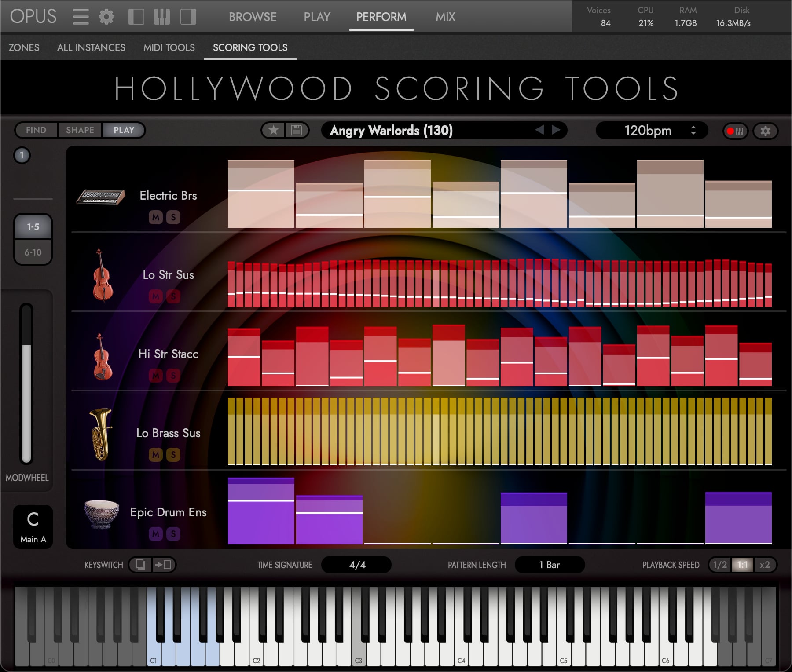Save the preset with the floppy icon
This screenshot has height=672, width=792.
click(297, 131)
